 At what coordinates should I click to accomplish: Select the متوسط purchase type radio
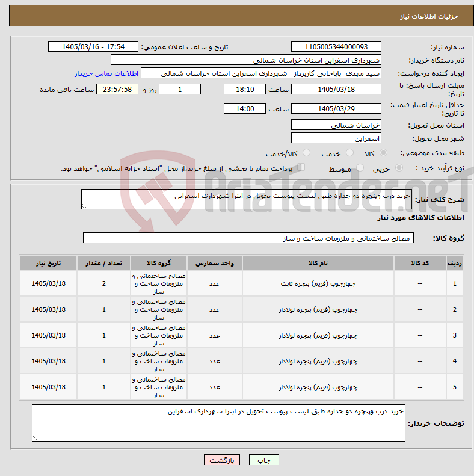pos(360,167)
